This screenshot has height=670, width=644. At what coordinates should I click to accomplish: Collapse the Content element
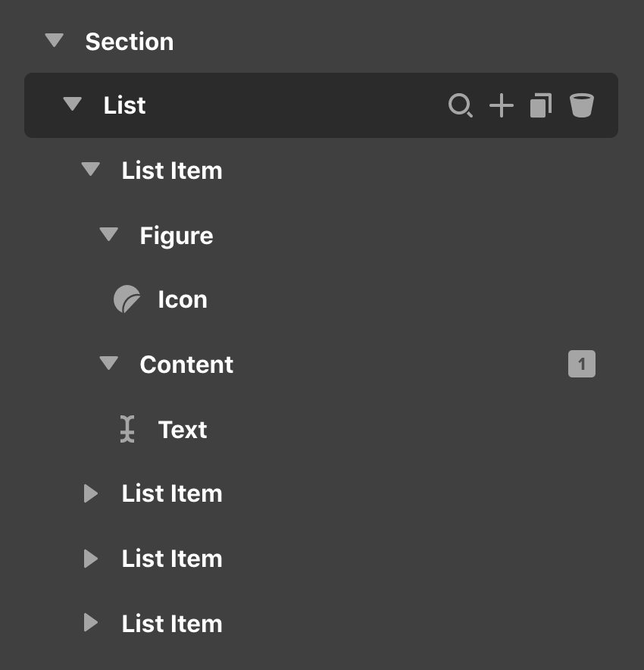(x=108, y=364)
